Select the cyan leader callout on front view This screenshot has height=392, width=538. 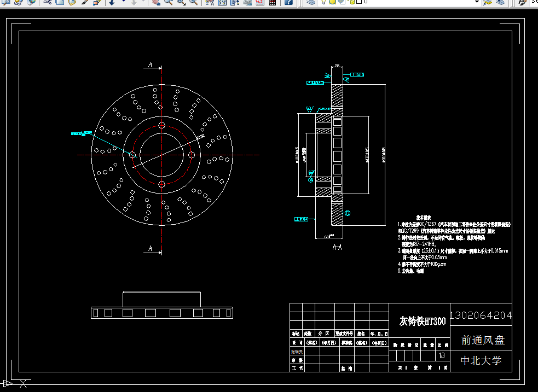82,133
